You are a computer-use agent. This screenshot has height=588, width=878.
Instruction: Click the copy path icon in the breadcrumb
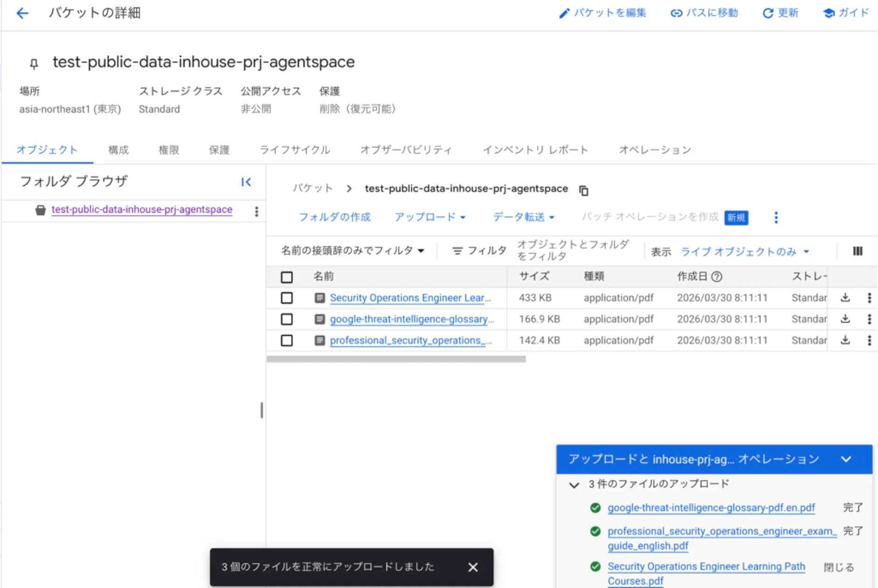point(584,191)
